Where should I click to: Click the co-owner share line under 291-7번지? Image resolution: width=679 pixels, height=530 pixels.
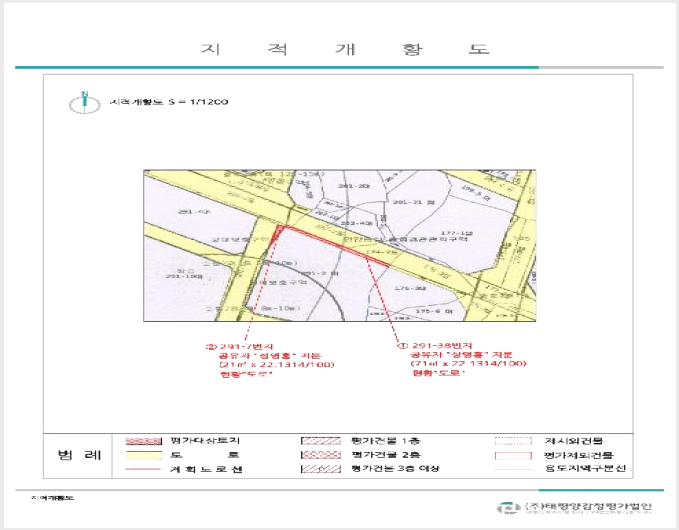tap(269, 355)
